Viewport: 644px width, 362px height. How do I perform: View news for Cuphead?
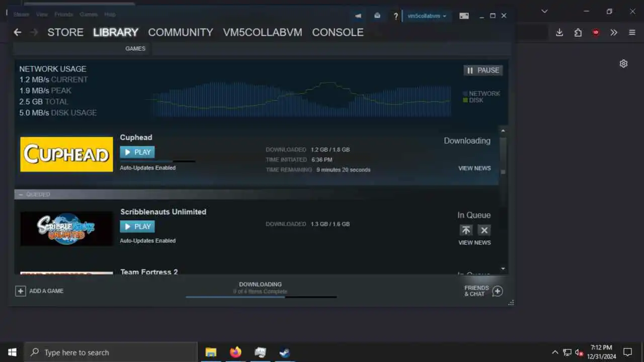coord(474,168)
